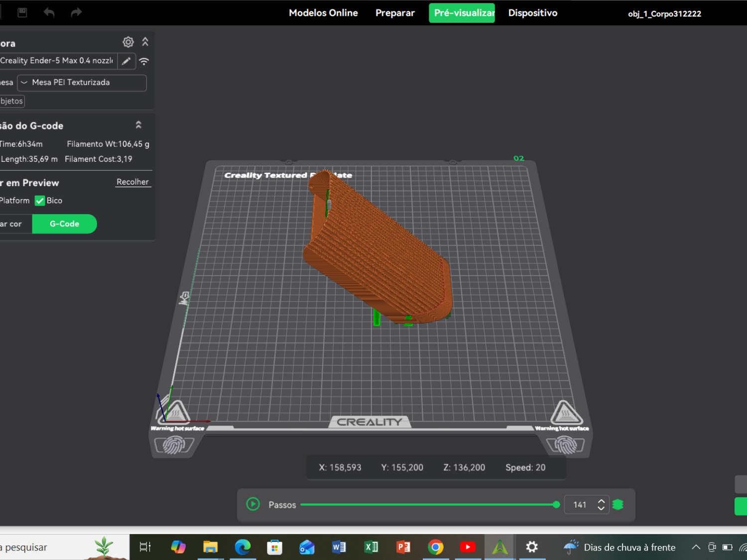747x560 pixels.
Task: Collapse the printer panel with double chevron
Action: pos(145,42)
